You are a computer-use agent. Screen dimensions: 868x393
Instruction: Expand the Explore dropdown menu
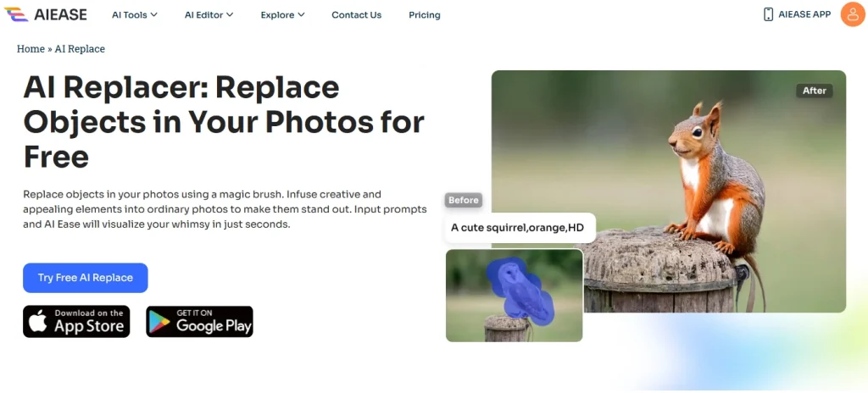pyautogui.click(x=282, y=15)
